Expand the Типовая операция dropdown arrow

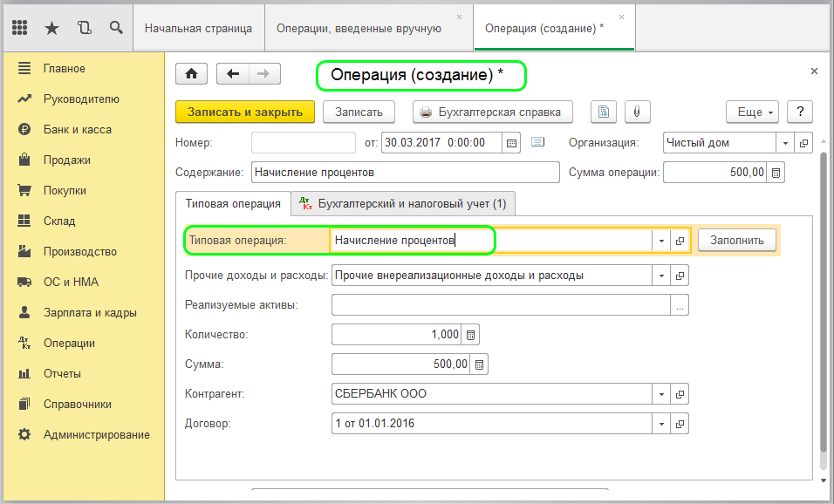click(x=661, y=241)
